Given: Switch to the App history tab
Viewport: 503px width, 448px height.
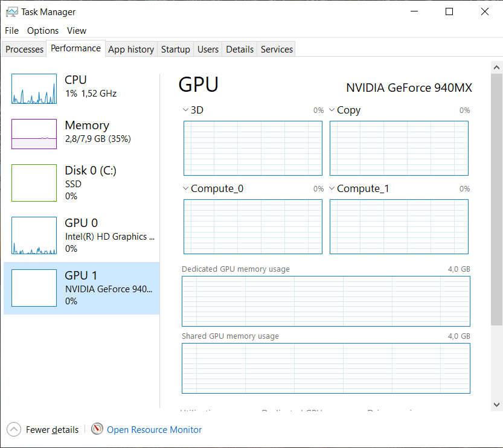Looking at the screenshot, I should 131,50.
